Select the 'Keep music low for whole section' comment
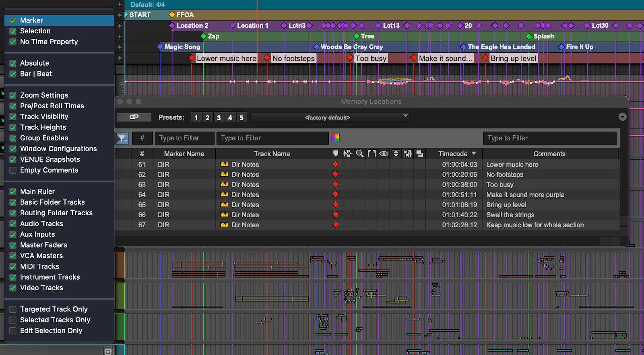The height and width of the screenshot is (355, 644). 535,225
